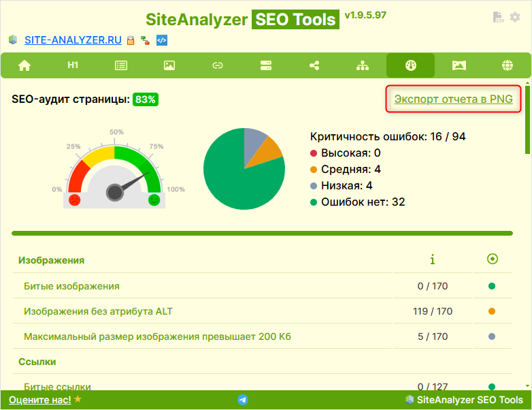
Task: Click the Изображения section header
Action: 51,260
